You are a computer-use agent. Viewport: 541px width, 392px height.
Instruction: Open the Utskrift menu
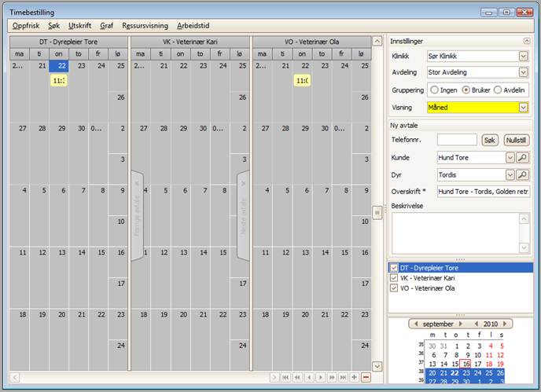[79, 25]
